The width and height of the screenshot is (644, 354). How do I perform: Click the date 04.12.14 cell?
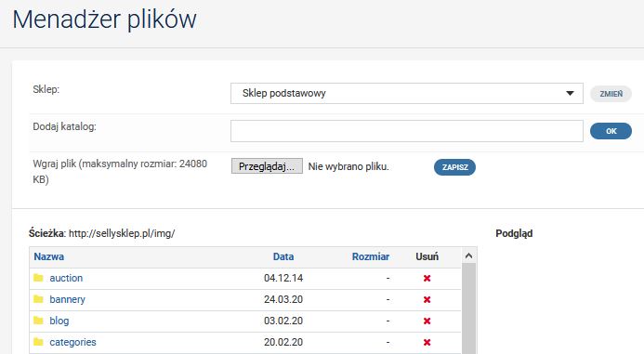283,278
